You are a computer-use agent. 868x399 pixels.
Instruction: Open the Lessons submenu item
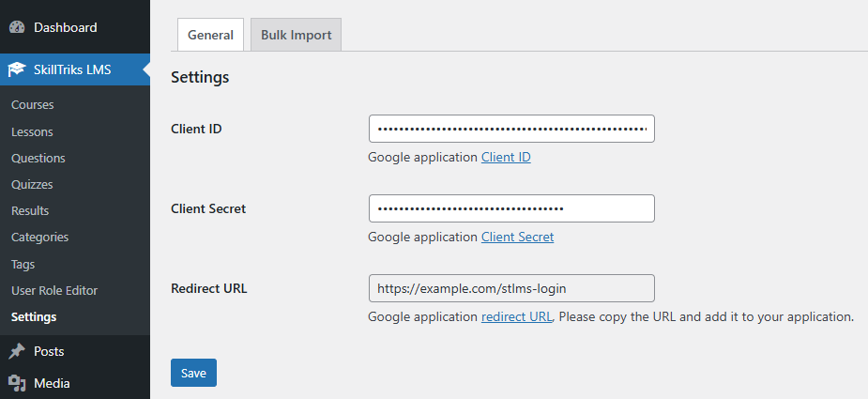32,131
